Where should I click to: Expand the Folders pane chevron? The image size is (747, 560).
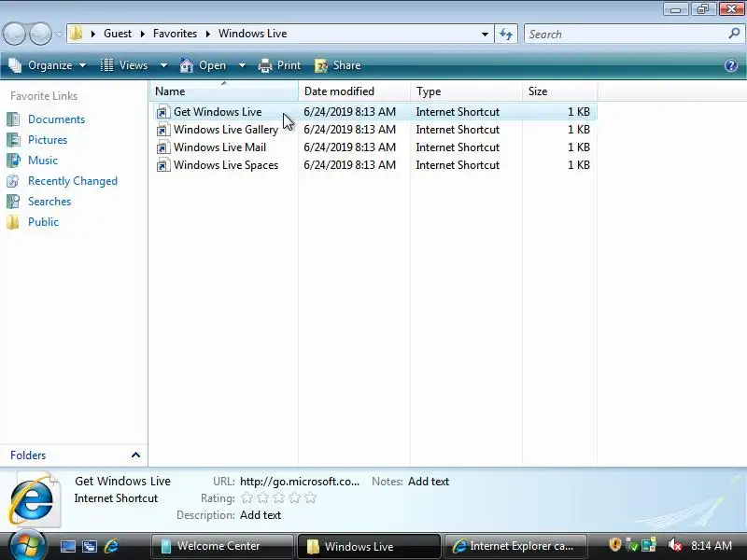pyautogui.click(x=135, y=455)
